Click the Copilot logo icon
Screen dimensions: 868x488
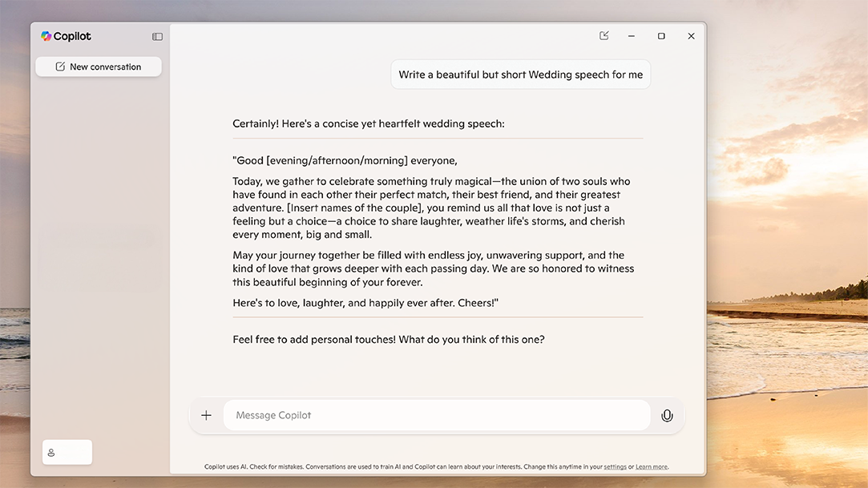46,36
